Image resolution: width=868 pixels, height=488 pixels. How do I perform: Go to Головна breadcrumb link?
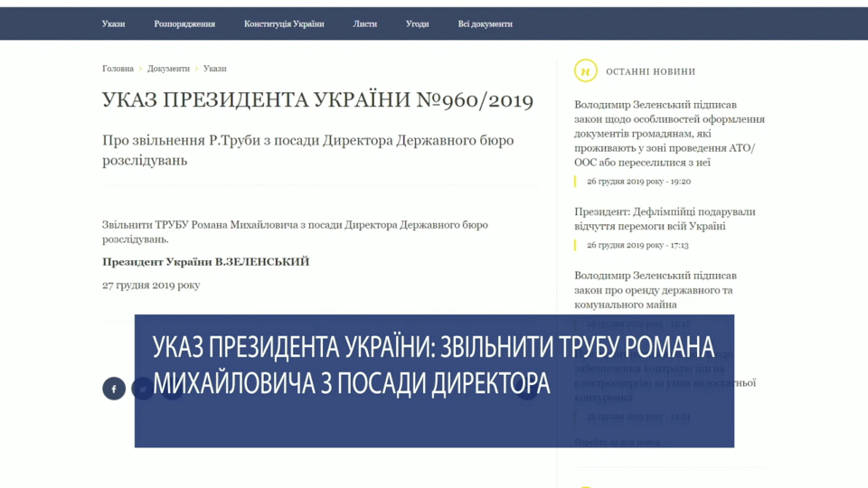[118, 69]
